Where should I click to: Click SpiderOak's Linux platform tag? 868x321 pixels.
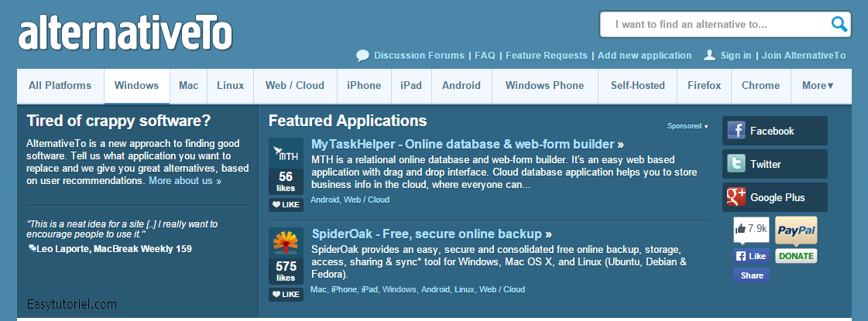click(x=465, y=289)
